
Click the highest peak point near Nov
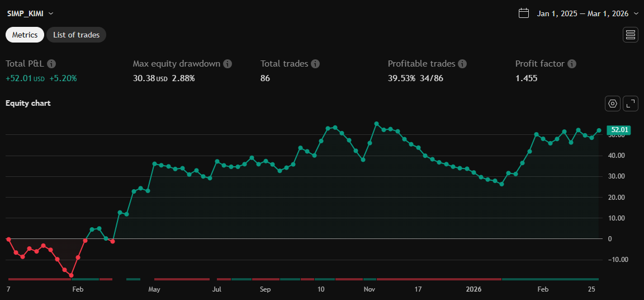(x=376, y=124)
